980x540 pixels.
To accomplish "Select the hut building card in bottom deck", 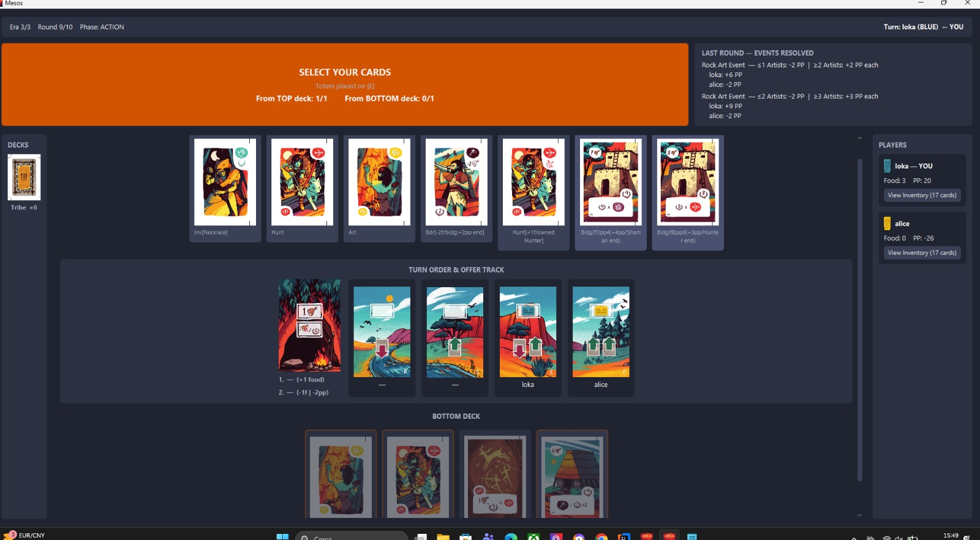I will tap(572, 475).
